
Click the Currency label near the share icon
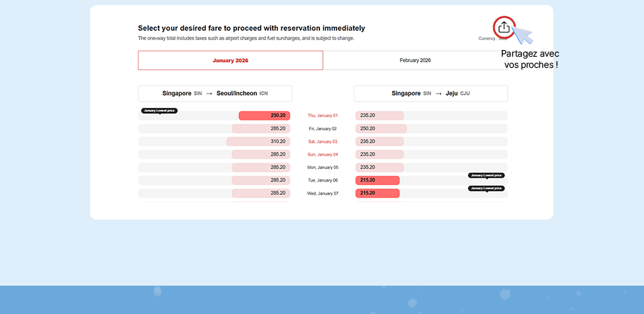[487, 39]
